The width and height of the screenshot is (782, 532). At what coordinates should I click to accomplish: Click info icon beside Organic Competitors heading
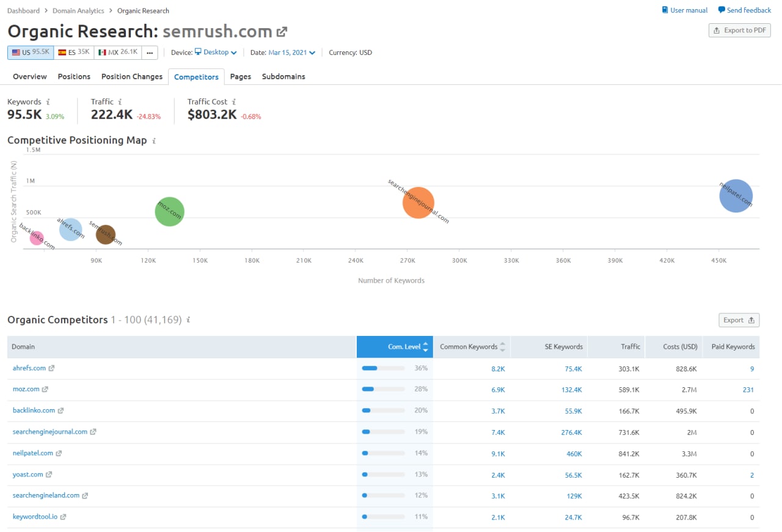pyautogui.click(x=189, y=320)
